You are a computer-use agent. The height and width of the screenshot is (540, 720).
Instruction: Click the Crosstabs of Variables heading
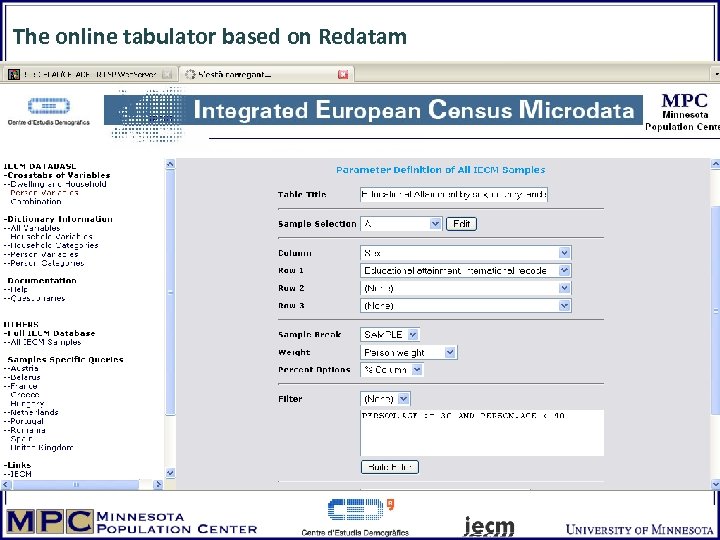point(57,175)
